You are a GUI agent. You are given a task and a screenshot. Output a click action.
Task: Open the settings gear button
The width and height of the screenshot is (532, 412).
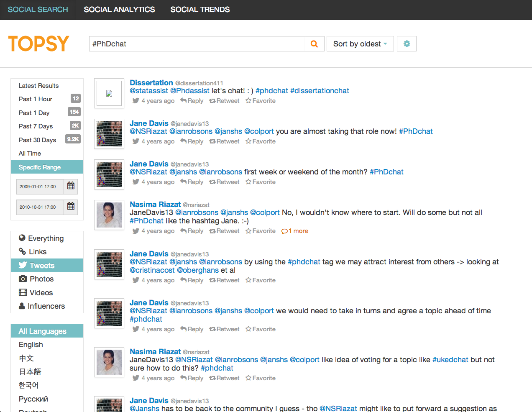tap(407, 44)
